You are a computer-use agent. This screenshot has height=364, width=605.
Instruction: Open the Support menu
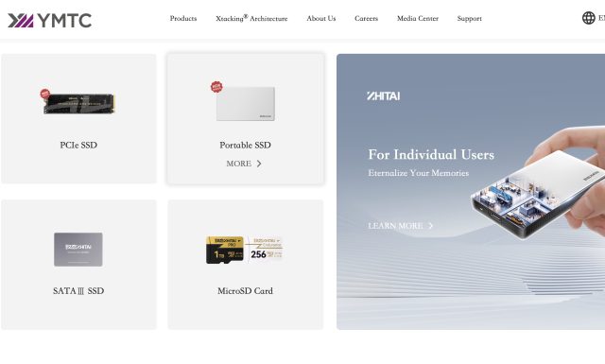[x=469, y=19]
